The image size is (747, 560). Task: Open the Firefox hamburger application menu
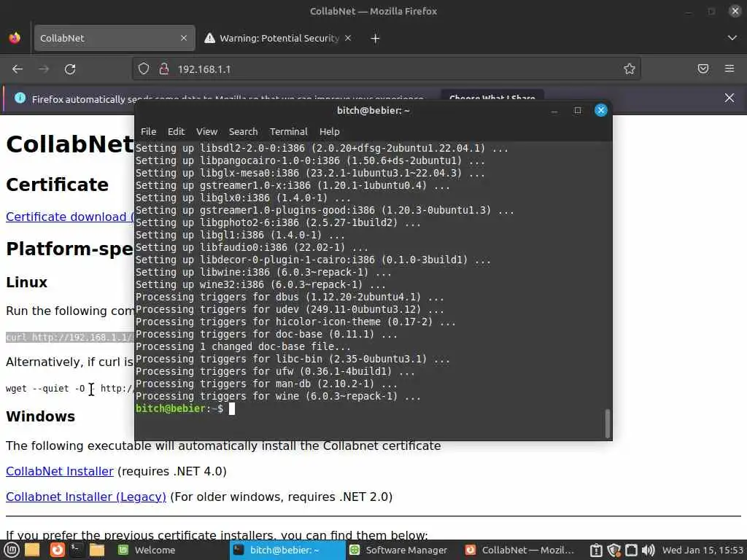pos(729,69)
